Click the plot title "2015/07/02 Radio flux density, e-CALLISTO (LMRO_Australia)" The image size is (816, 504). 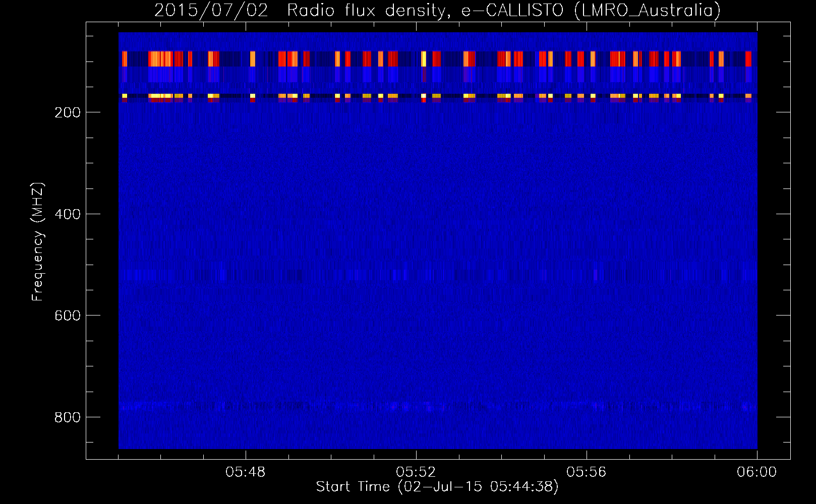pos(437,10)
